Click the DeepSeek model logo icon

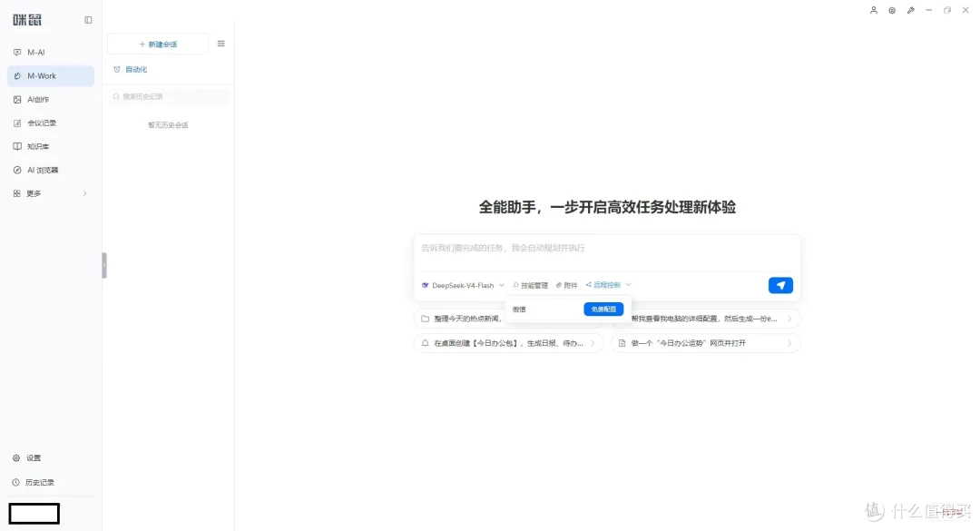(425, 285)
